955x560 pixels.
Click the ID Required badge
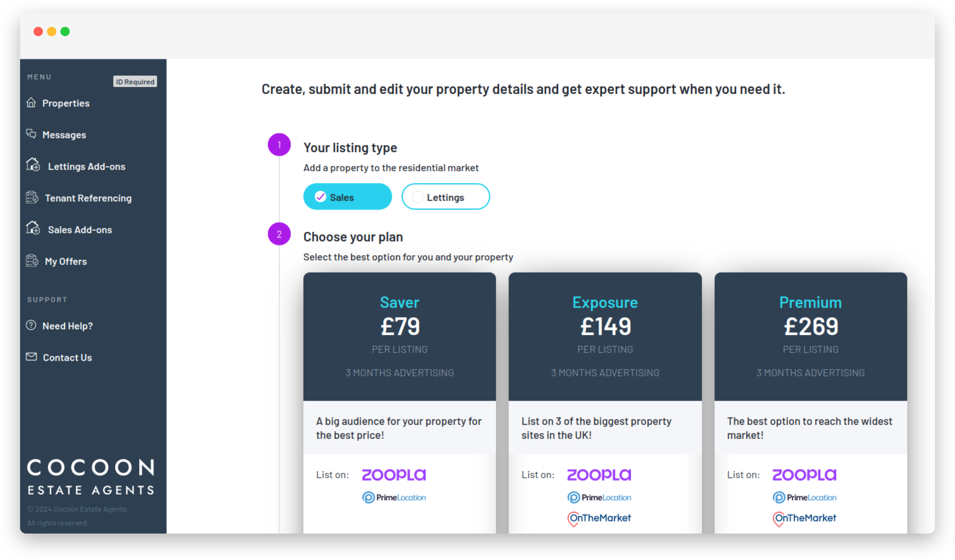[x=135, y=82]
